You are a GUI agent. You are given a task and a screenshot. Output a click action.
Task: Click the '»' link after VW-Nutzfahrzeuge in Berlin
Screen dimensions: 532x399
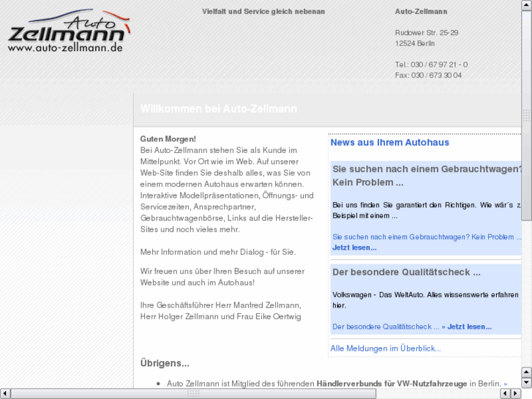(506, 384)
